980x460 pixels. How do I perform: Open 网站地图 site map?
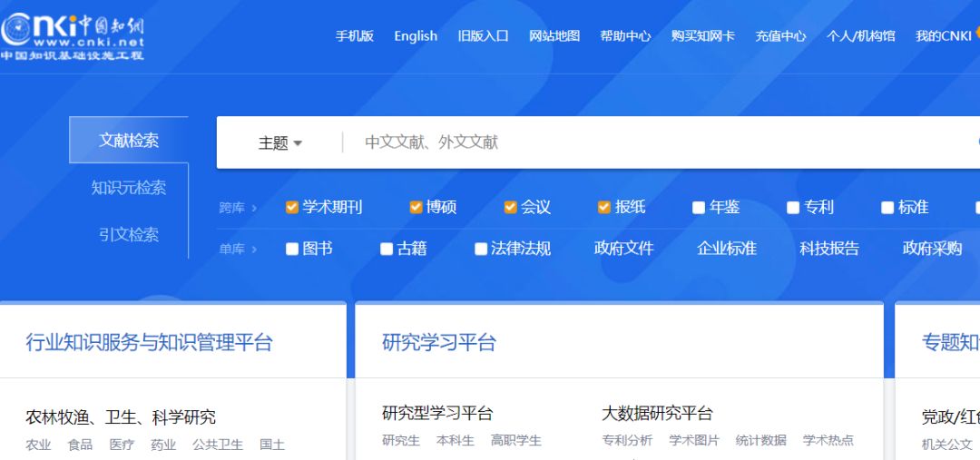(554, 36)
